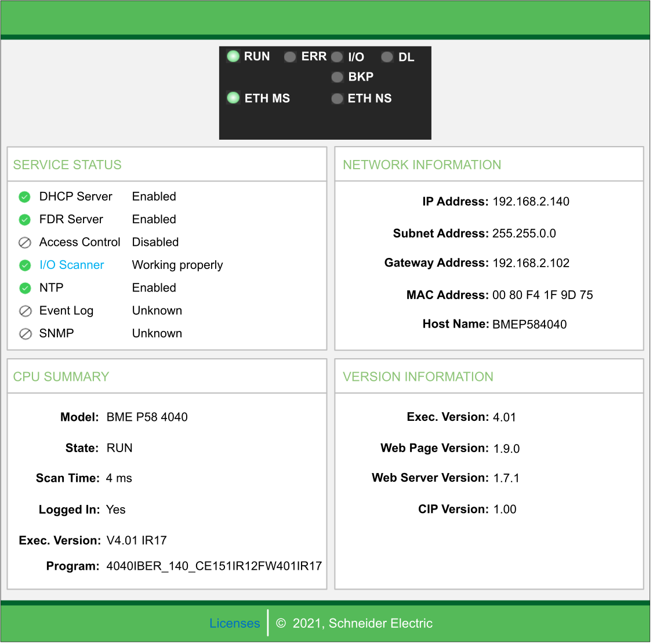Click the VERSION INFORMATION panel header

[x=418, y=377]
